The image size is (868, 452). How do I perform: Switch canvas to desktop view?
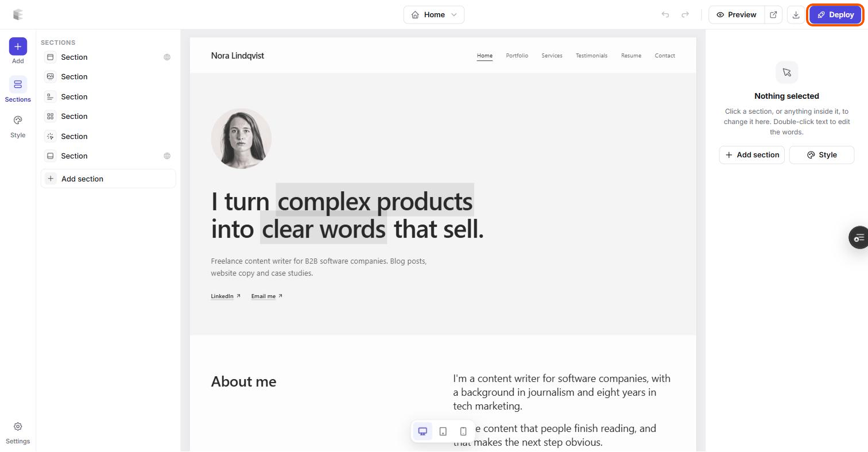click(x=423, y=431)
